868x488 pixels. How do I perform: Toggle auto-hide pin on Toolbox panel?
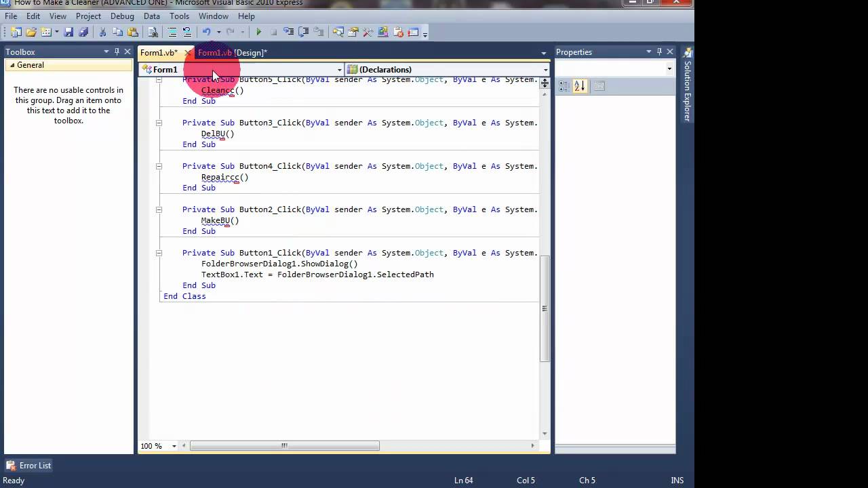click(x=117, y=52)
